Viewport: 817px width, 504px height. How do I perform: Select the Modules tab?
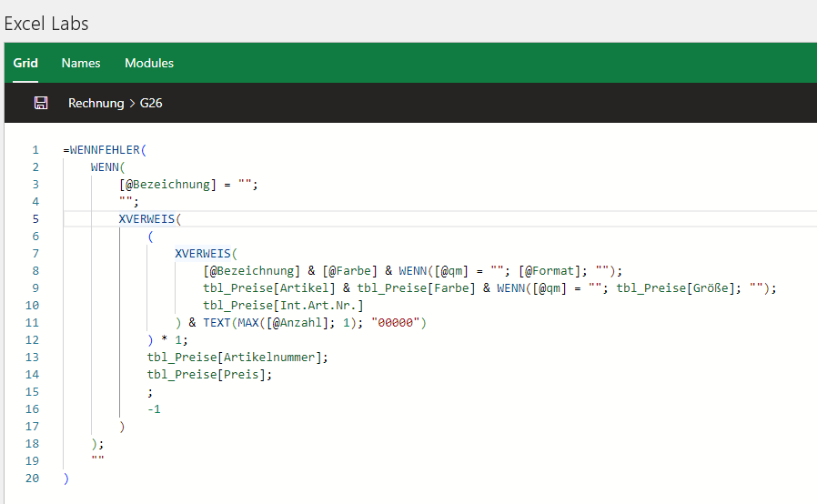[149, 63]
